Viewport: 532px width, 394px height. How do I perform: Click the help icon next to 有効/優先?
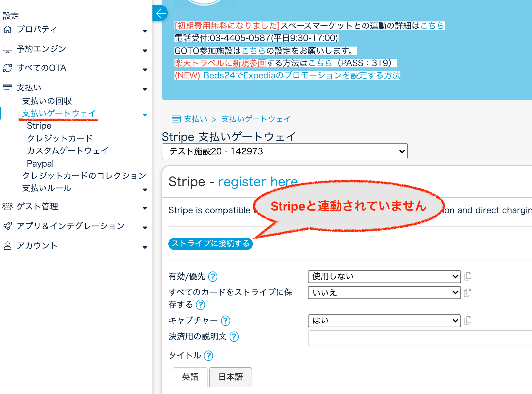pyautogui.click(x=212, y=277)
